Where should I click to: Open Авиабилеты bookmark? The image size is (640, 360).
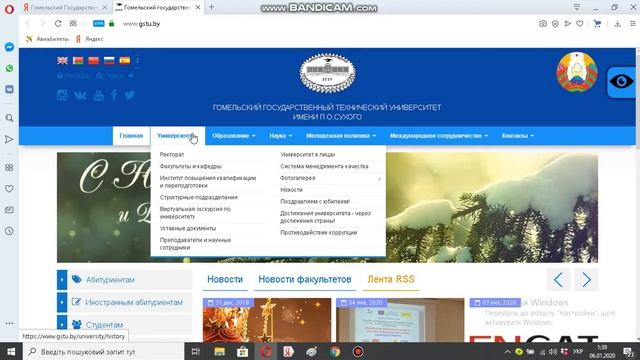47,39
